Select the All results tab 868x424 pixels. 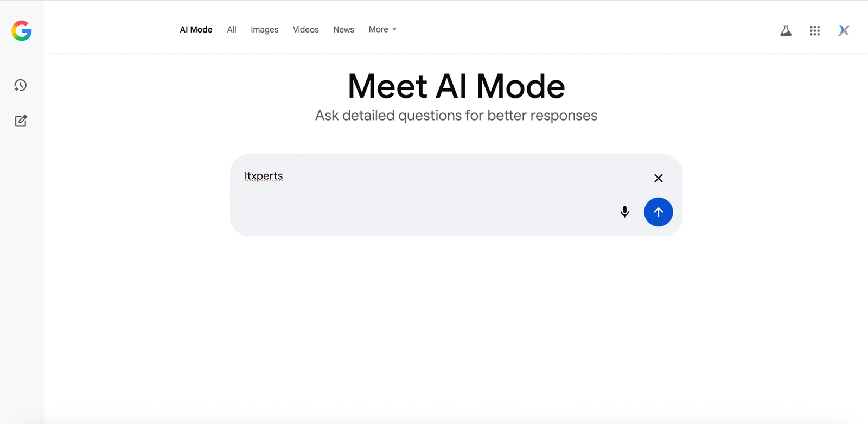pyautogui.click(x=231, y=29)
